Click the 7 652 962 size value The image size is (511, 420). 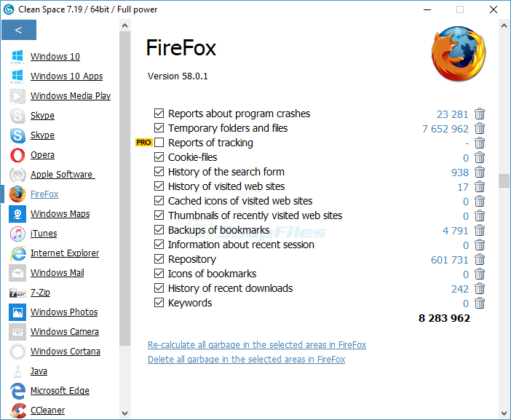tap(445, 129)
